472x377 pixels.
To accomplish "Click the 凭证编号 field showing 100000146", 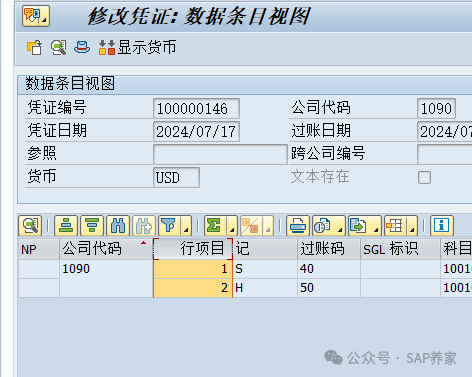I will (196, 108).
